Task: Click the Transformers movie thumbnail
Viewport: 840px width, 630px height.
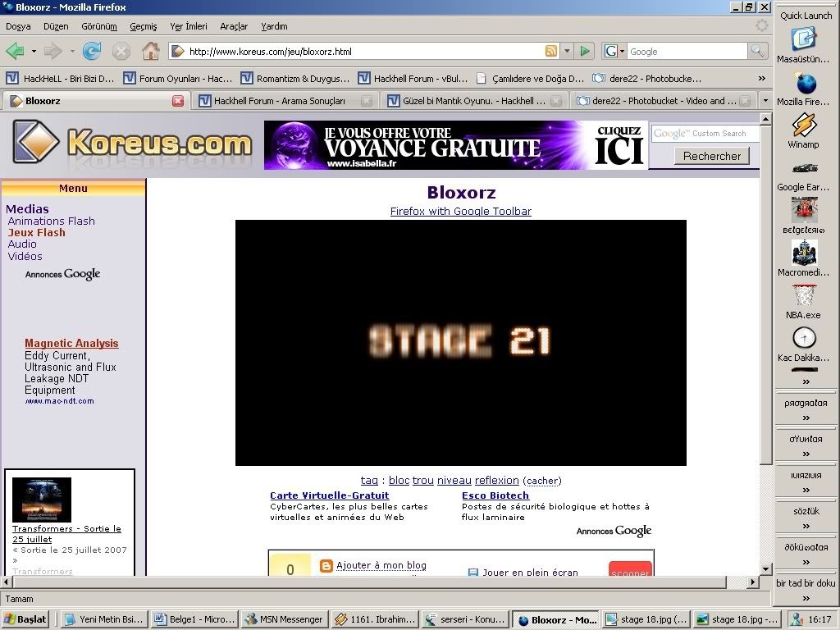Action: [42, 500]
